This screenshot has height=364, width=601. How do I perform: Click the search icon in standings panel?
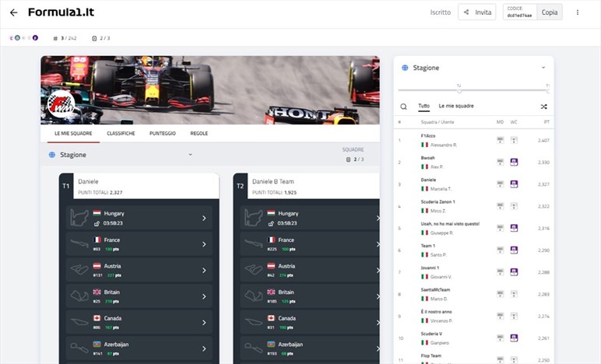point(403,107)
